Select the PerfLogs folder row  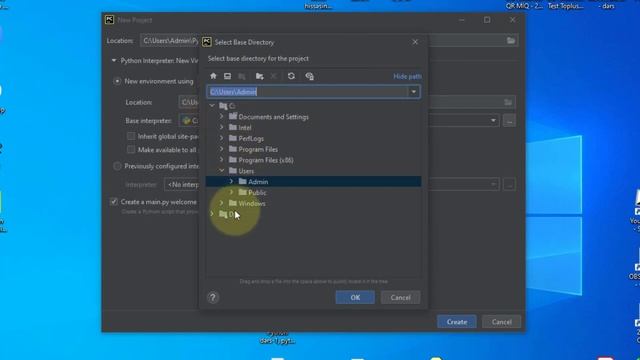(313, 138)
